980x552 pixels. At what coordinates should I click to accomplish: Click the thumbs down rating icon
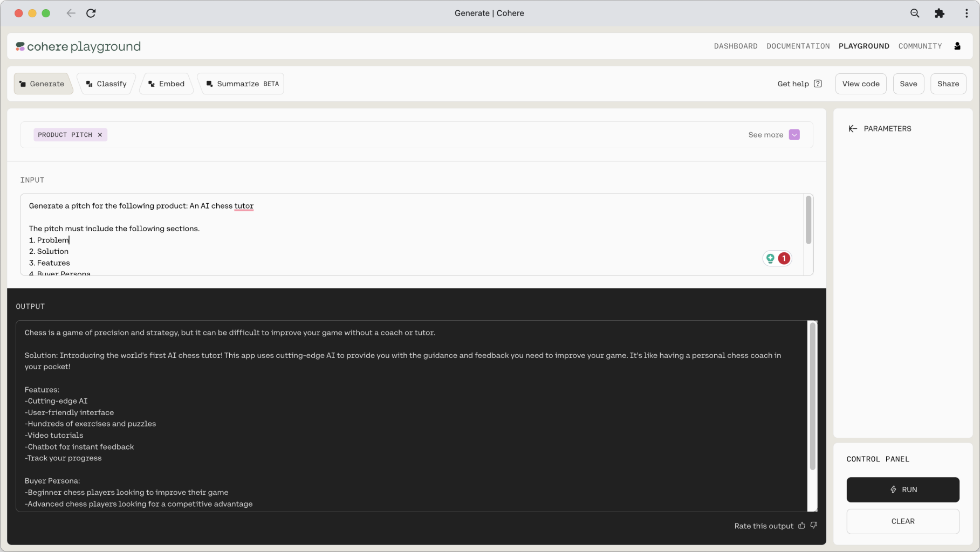(x=814, y=526)
